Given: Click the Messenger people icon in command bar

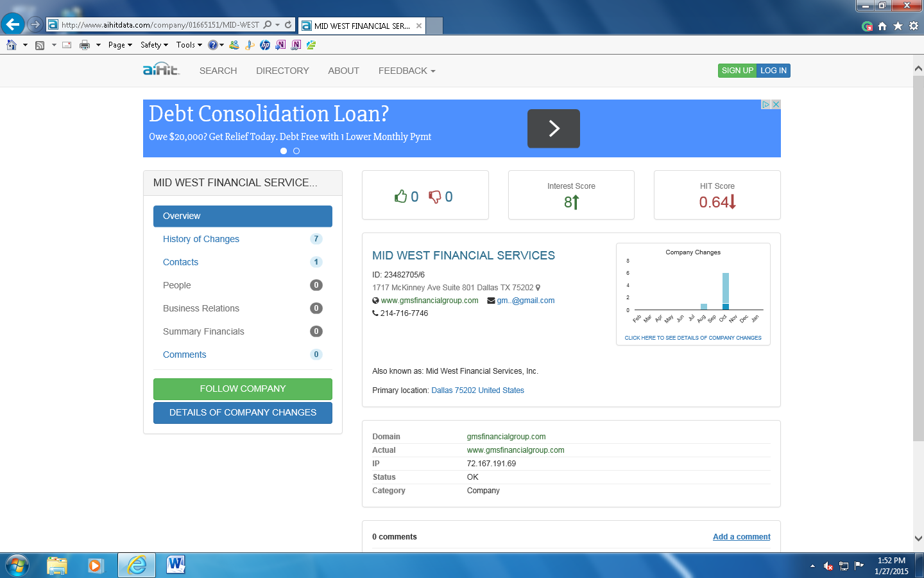Looking at the screenshot, I should tap(234, 45).
